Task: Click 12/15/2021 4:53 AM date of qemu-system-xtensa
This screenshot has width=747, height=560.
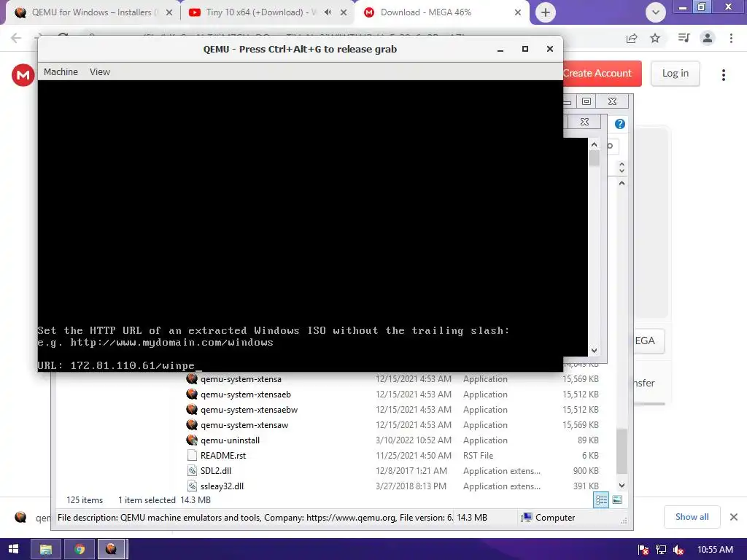Action: (413, 379)
